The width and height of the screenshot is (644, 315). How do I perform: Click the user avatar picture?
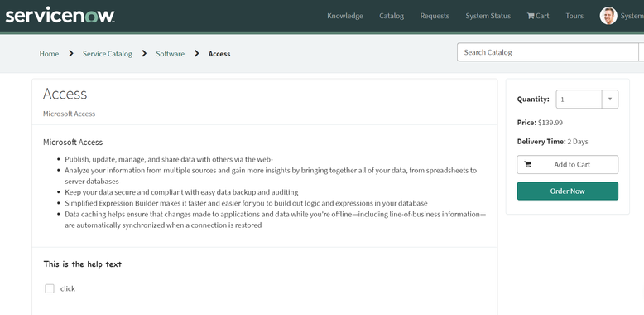(x=608, y=16)
